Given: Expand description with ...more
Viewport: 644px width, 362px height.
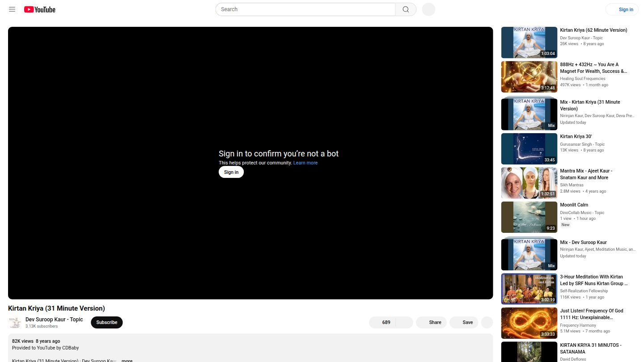Looking at the screenshot, I should 127,361.
